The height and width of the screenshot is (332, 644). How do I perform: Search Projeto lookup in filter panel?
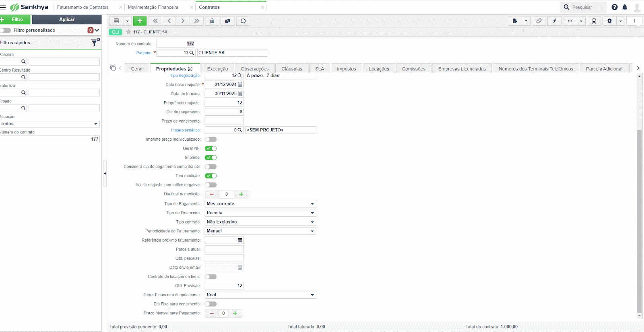coord(23,108)
